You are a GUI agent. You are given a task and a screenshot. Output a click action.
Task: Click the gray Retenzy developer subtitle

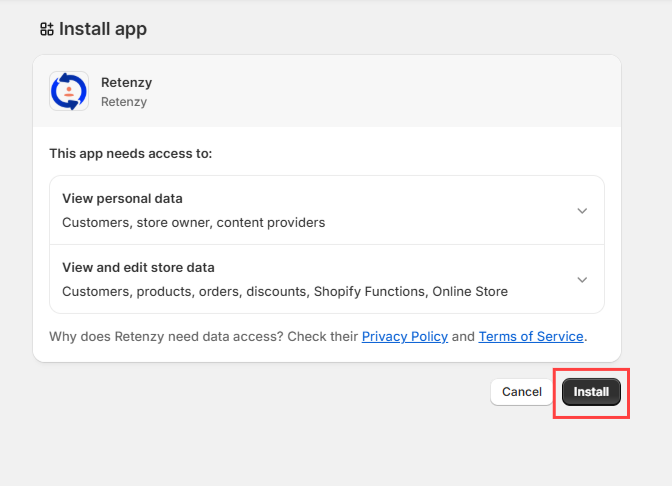point(124,101)
